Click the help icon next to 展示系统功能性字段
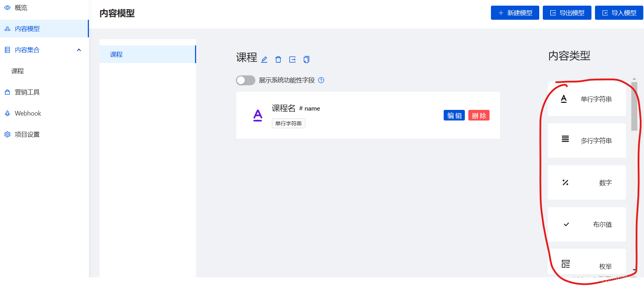The width and height of the screenshot is (644, 286). coord(321,80)
